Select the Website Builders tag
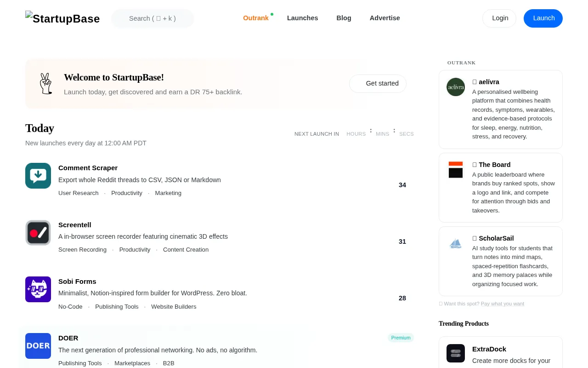This screenshot has width=588, height=368. click(174, 307)
